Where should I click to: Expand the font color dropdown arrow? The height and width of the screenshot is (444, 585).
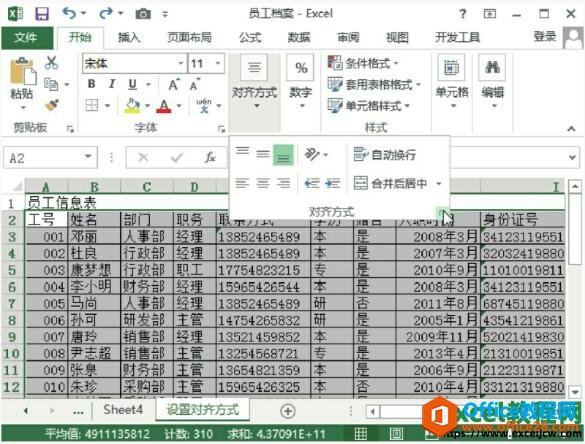point(179,106)
